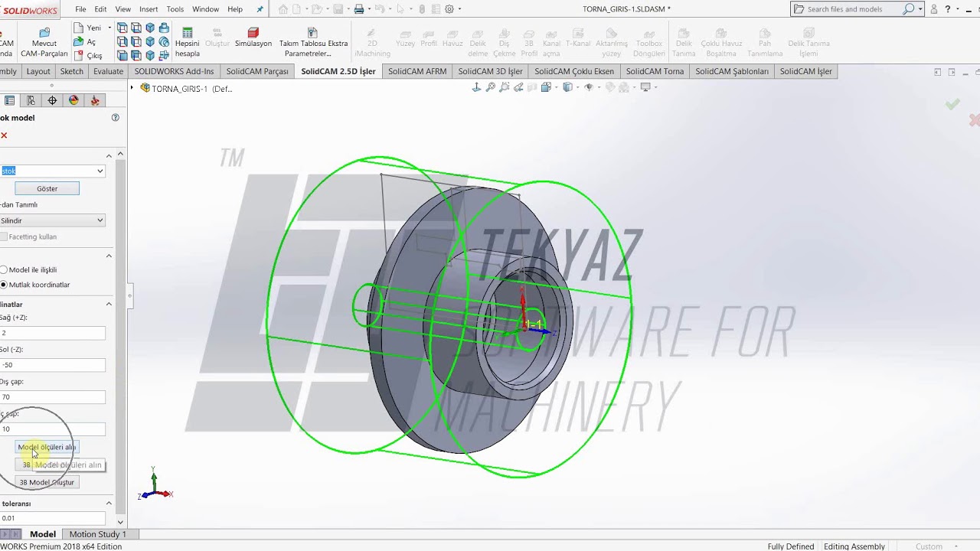Viewport: 980px width, 551px height.
Task: Open the view settings monitor icon
Action: tap(645, 87)
